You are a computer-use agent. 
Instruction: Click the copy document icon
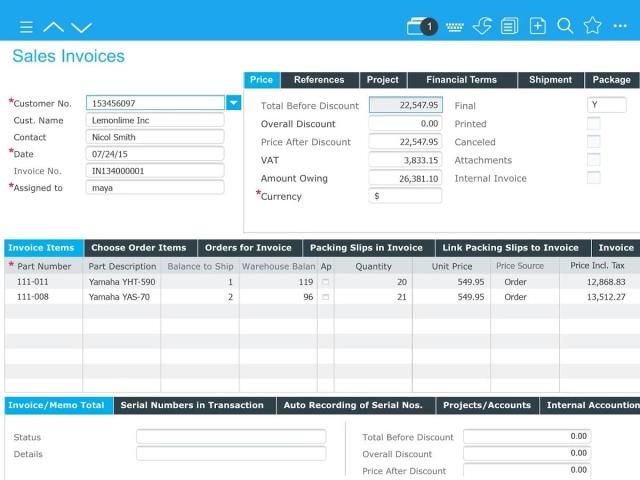[510, 27]
